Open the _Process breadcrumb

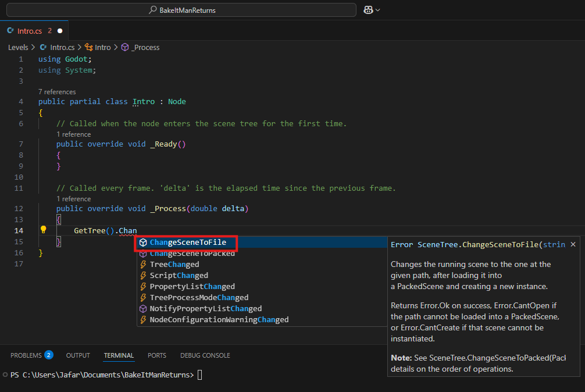pyautogui.click(x=145, y=47)
